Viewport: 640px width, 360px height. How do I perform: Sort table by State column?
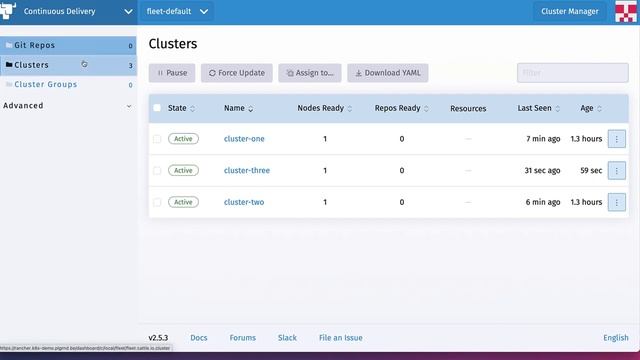pyautogui.click(x=182, y=108)
